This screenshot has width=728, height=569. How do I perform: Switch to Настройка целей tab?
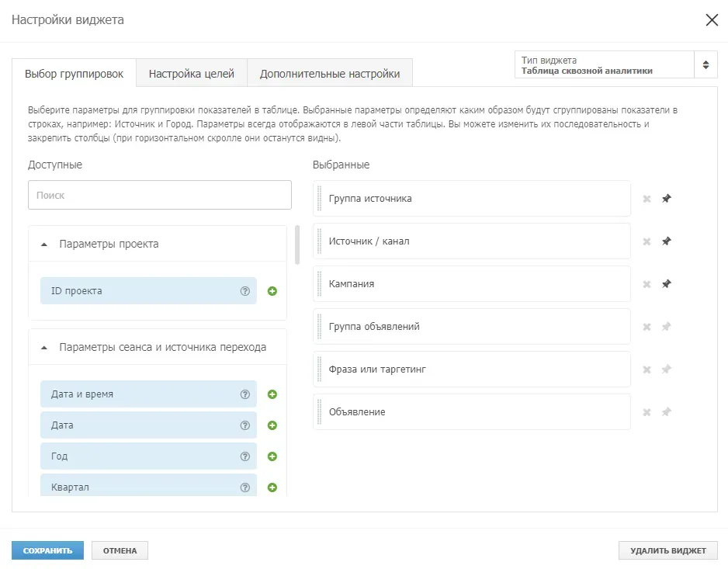tap(191, 74)
